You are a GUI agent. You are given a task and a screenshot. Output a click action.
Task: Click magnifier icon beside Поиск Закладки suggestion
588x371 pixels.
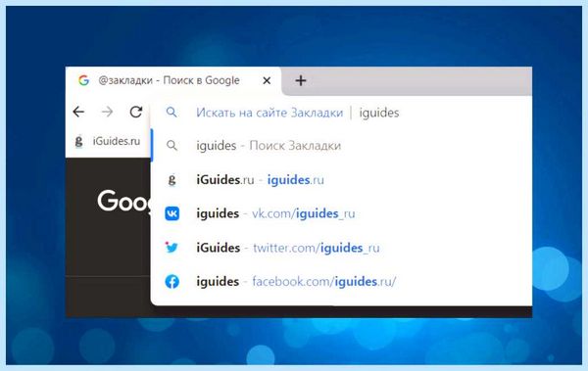tap(171, 146)
